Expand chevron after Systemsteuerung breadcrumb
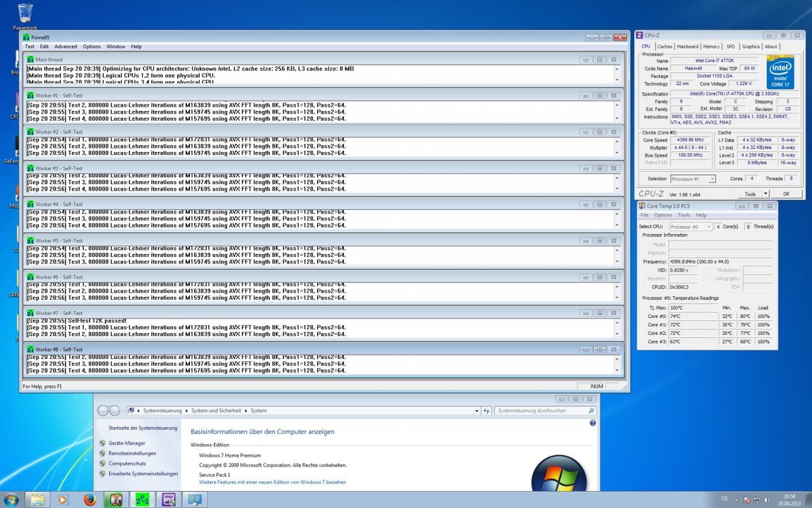812x508 pixels. click(x=187, y=411)
